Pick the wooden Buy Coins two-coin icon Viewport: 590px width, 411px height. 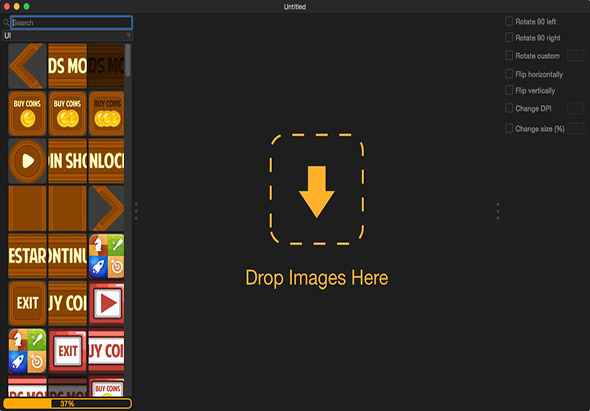67,113
